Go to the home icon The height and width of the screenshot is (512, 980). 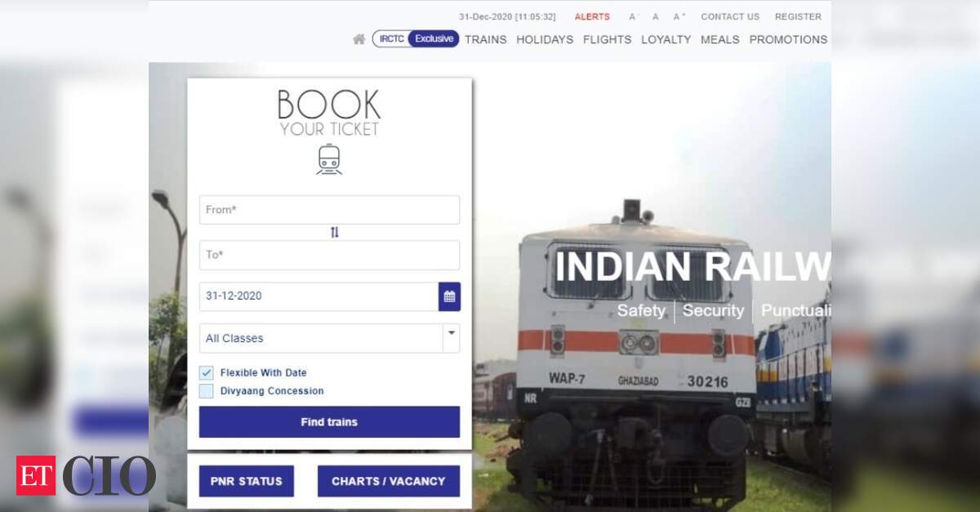pos(359,39)
